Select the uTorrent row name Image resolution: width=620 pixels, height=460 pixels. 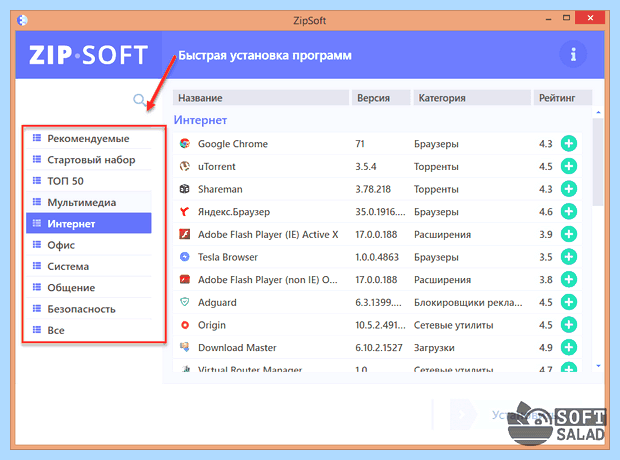(x=216, y=167)
